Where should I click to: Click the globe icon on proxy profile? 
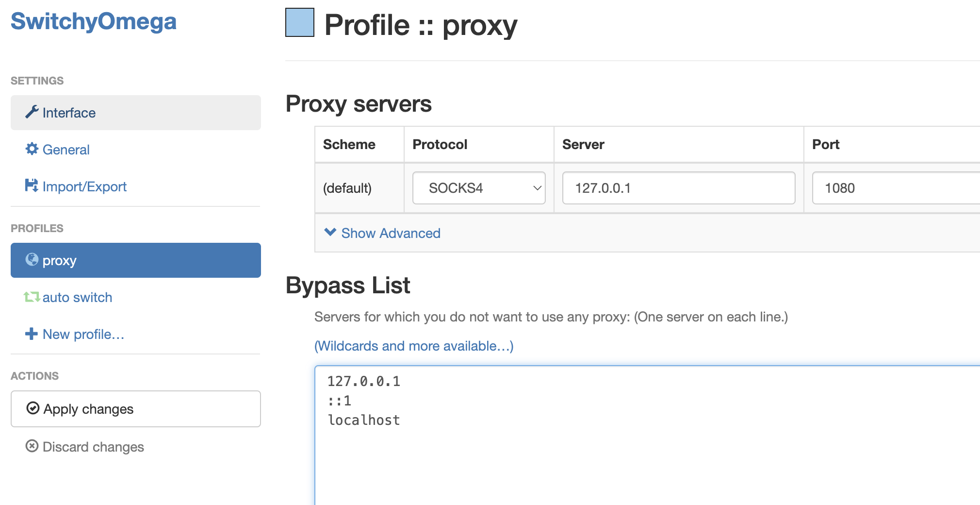click(32, 260)
